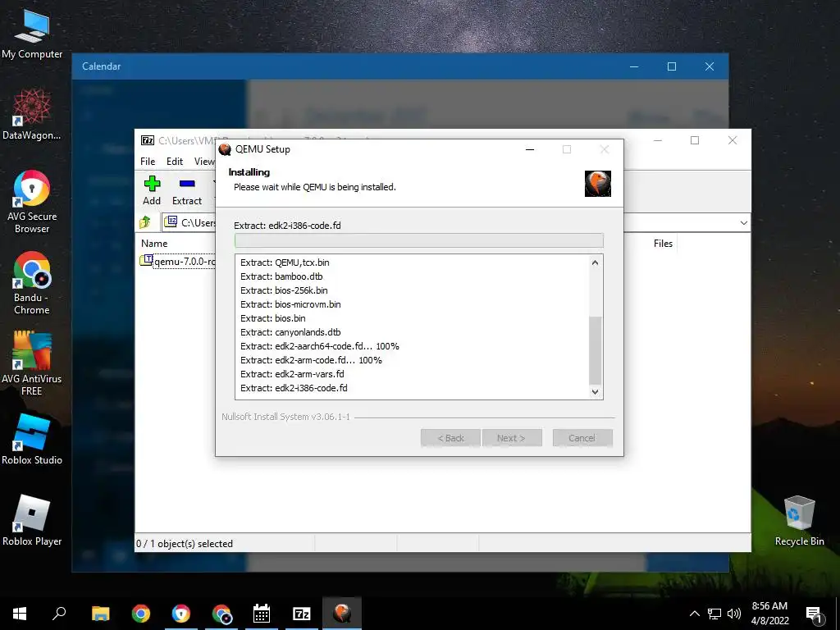Open My Computer desktop icon
The width and height of the screenshot is (840, 630).
coord(32,33)
